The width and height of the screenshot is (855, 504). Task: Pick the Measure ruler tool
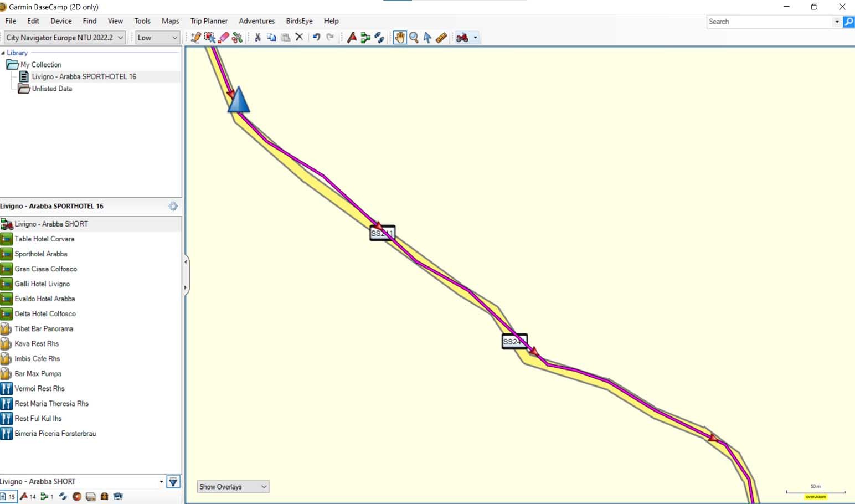coord(441,38)
